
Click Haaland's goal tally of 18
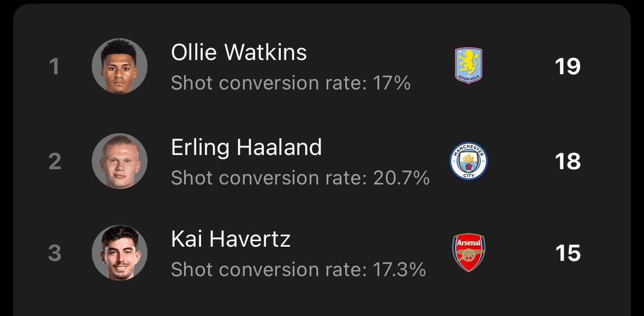568,162
